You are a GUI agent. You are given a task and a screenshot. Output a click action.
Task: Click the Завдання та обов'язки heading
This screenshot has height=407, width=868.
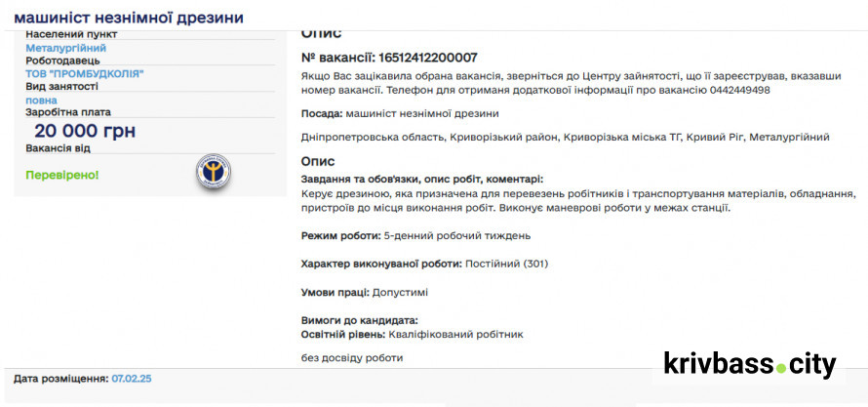(422, 180)
